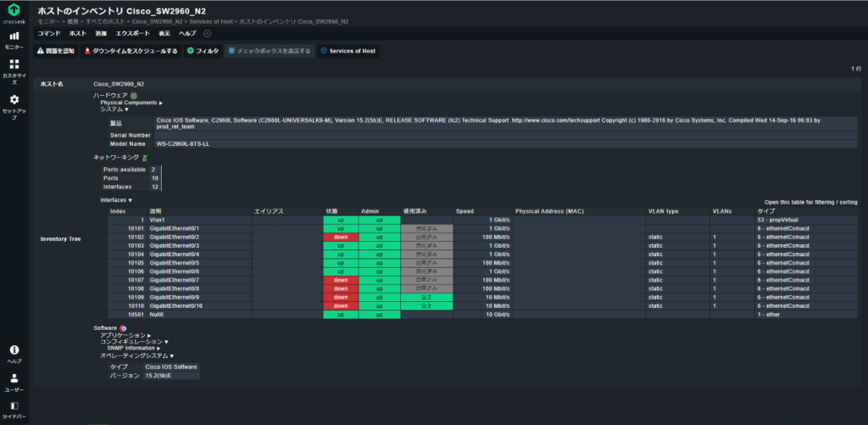
Task: Click the バージョン value 15.2(5b)E
Action: pyautogui.click(x=159, y=376)
